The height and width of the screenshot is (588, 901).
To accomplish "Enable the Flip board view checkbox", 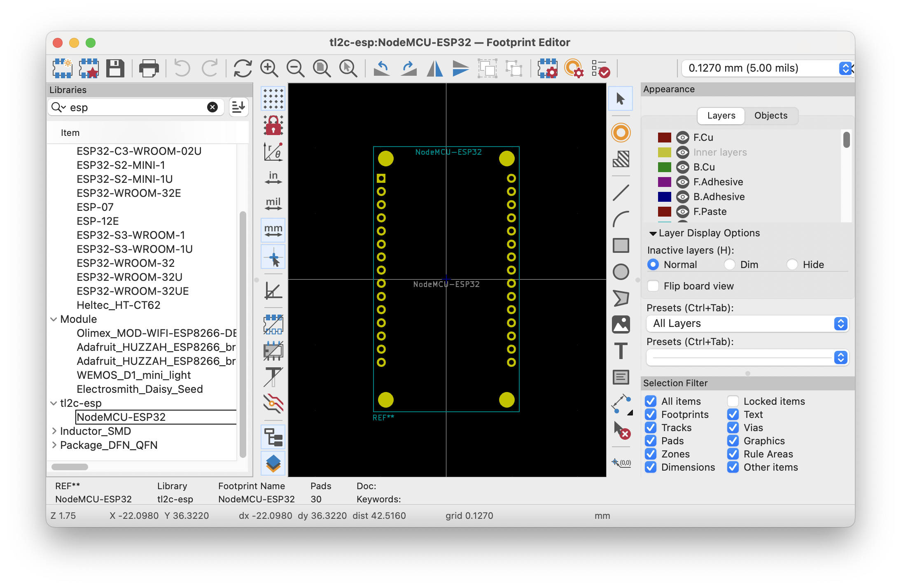I will (653, 286).
